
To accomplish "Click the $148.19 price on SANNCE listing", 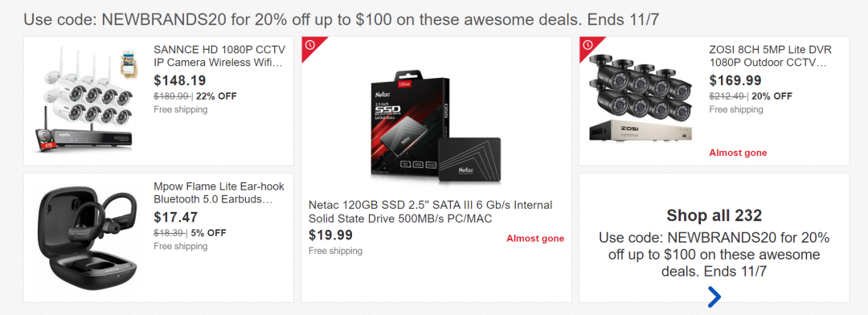I will coord(180,81).
